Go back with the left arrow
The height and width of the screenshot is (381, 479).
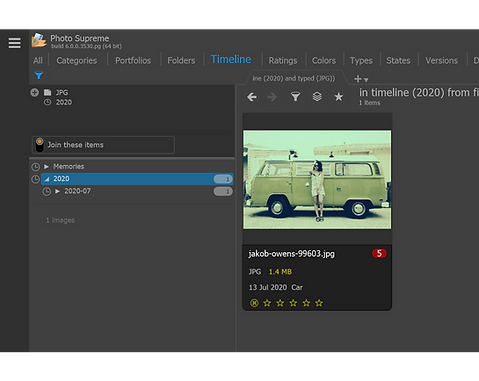[252, 97]
